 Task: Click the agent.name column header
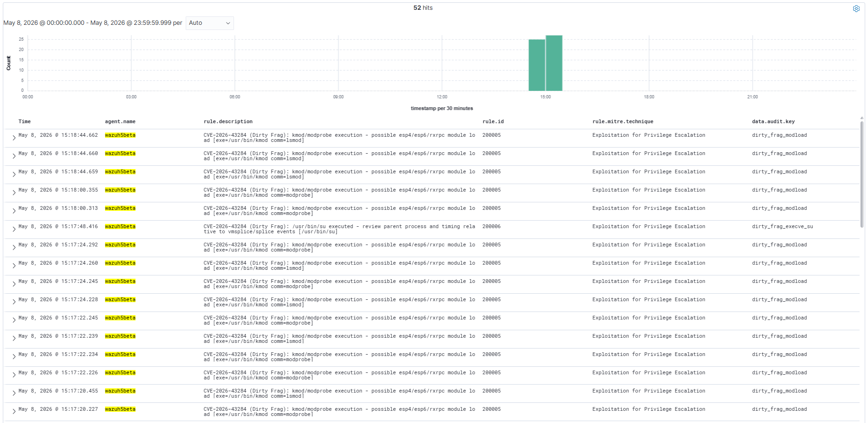point(120,121)
